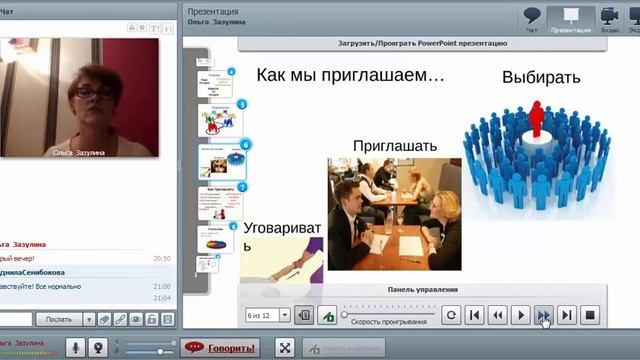The height and width of the screenshot is (360, 640).
Task: Click the stop button in control panel
Action: point(590,315)
